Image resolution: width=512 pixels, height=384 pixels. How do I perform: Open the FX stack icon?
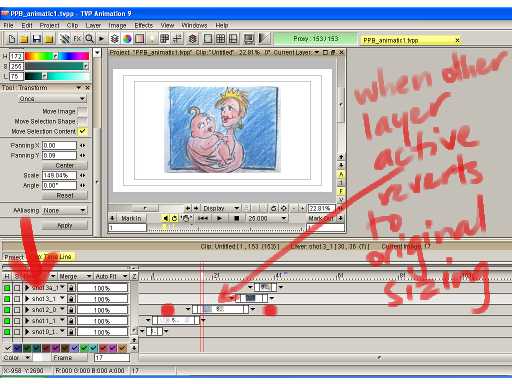coord(77,39)
